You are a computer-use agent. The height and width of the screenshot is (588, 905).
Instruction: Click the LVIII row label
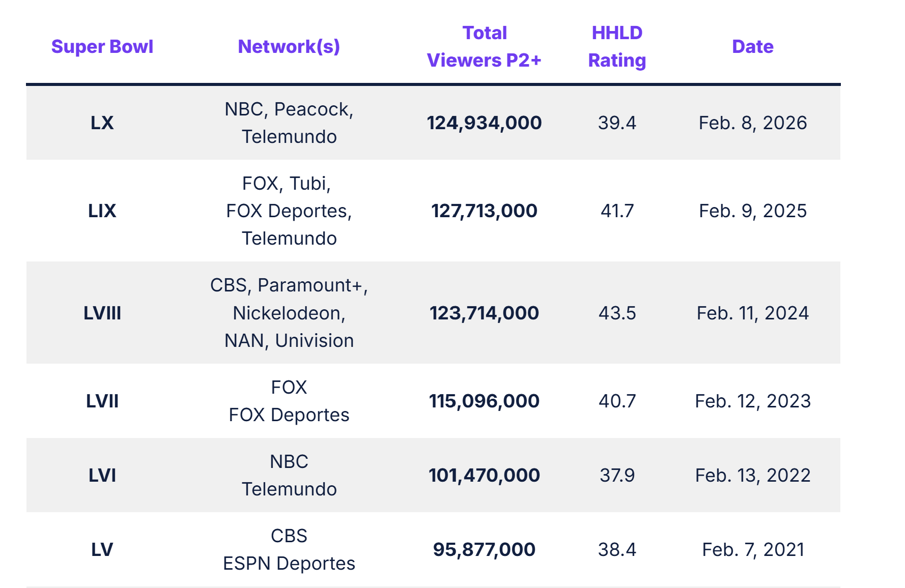tap(102, 313)
